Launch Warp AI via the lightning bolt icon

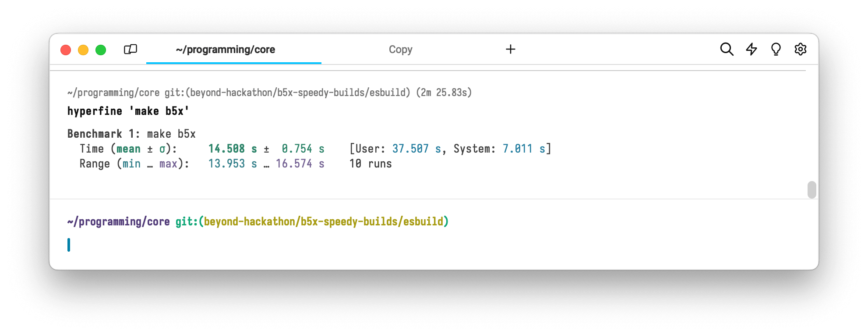pos(752,49)
